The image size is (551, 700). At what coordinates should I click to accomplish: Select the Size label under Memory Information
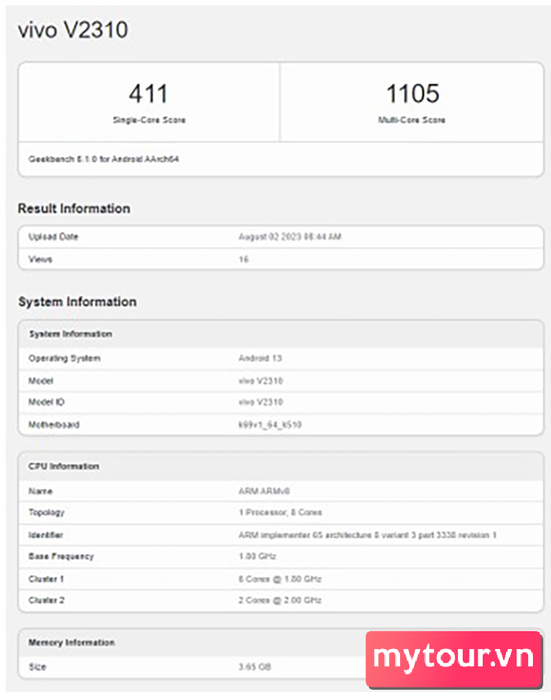[x=37, y=667]
